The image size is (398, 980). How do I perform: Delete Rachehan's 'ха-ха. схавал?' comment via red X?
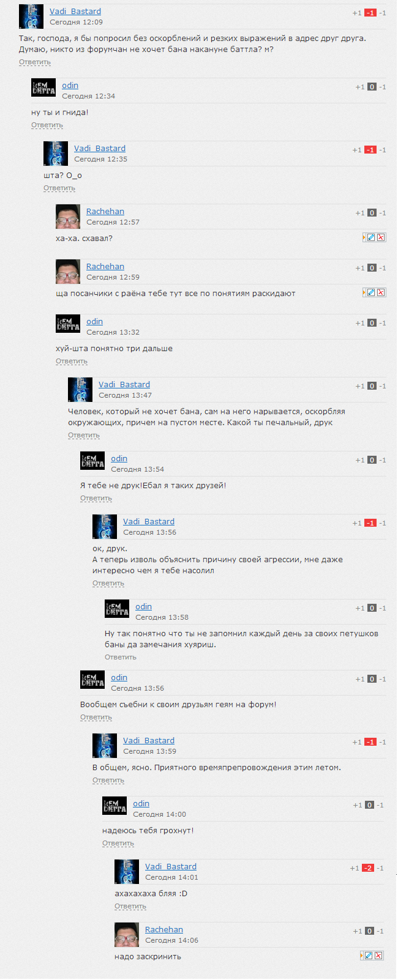coord(381,237)
